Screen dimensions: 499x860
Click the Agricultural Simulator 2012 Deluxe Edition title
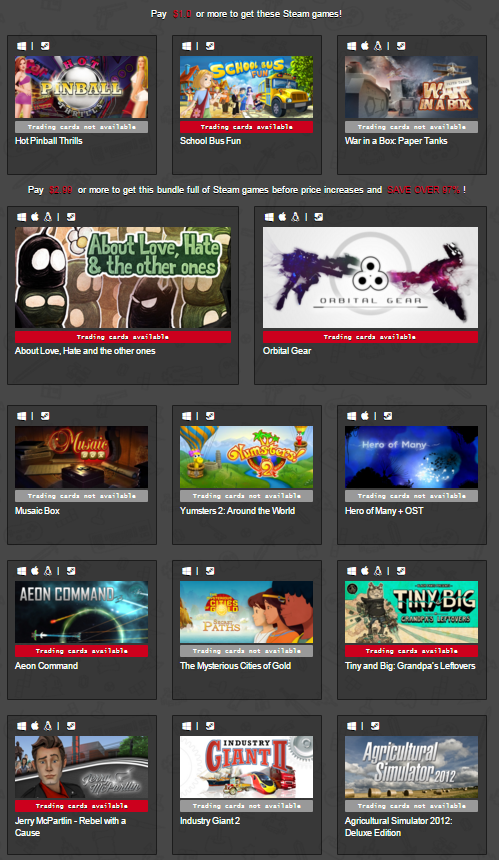point(399,827)
